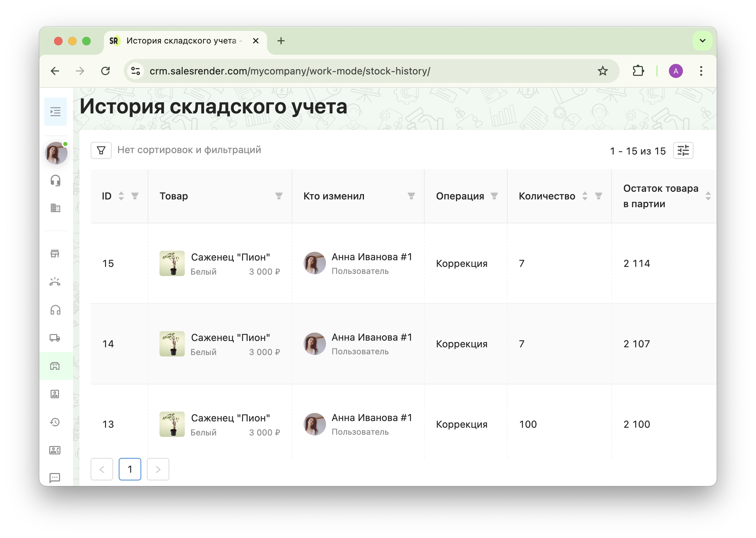Open browser extensions puzzle icon
Screen dimensions: 756x538
[638, 71]
